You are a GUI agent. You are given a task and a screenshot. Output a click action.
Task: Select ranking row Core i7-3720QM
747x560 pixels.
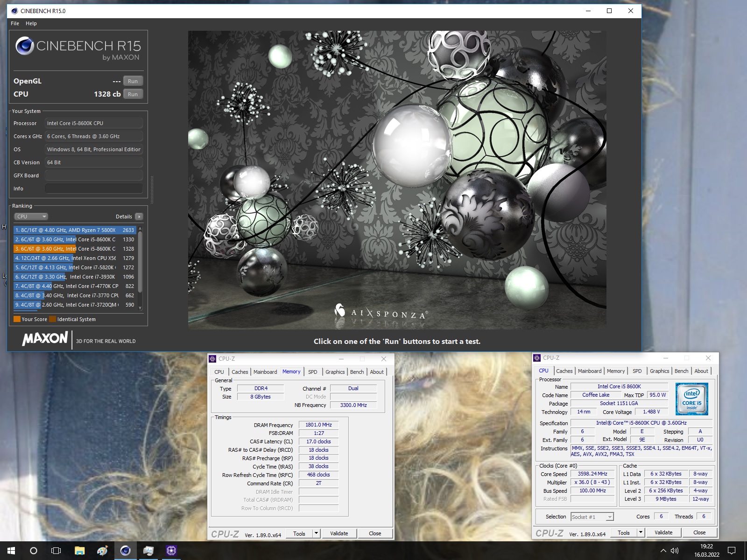click(x=75, y=305)
